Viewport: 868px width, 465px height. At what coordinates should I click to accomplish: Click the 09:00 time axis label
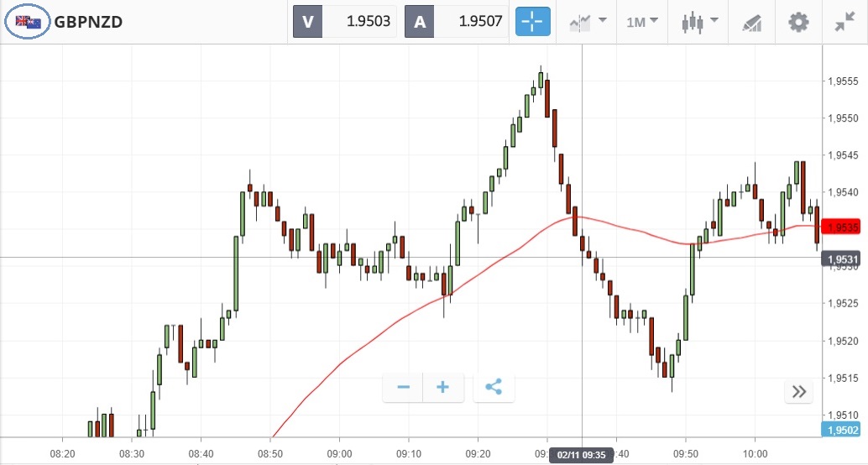coord(339,452)
